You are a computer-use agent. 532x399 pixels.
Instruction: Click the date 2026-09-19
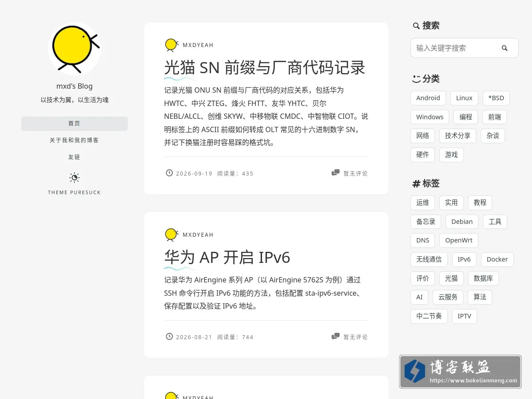coord(194,173)
